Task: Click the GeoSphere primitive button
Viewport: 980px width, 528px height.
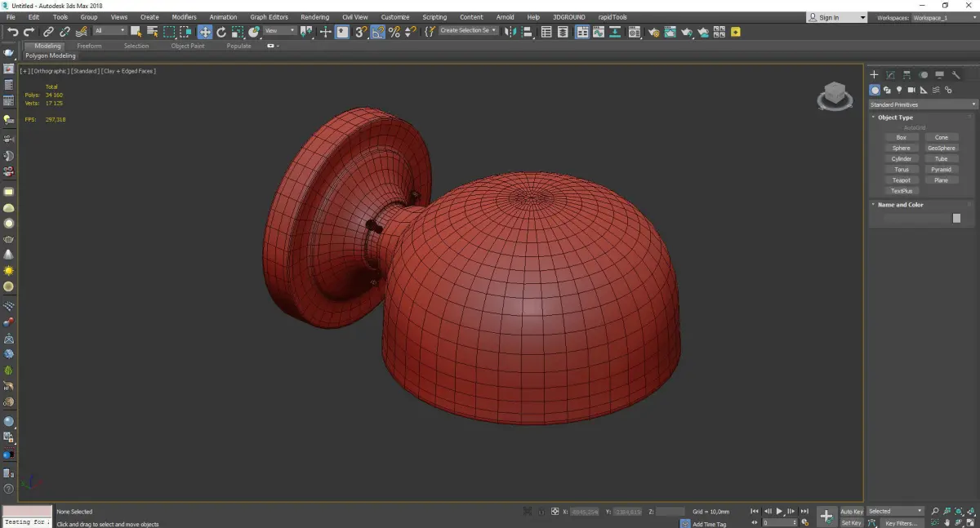Action: [x=942, y=148]
